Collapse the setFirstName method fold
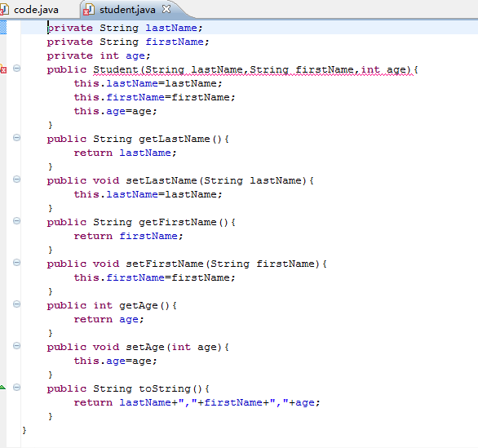Viewport: 478px width, 448px height. (x=17, y=262)
